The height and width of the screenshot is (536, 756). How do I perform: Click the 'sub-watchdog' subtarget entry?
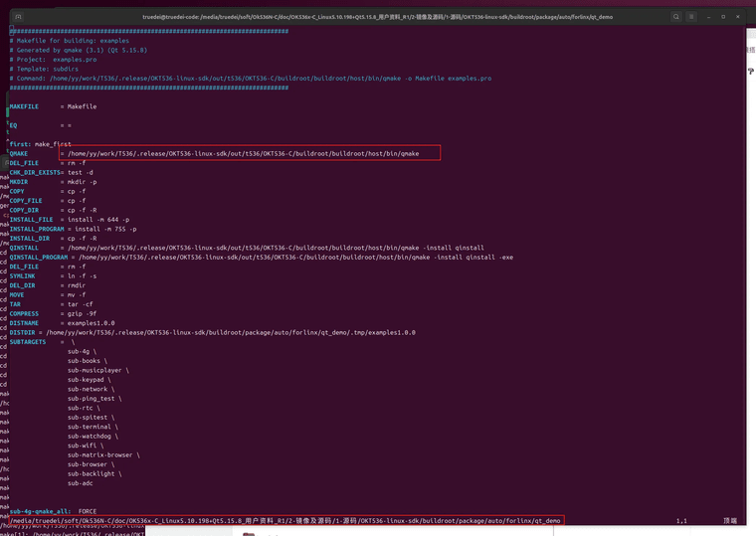90,437
